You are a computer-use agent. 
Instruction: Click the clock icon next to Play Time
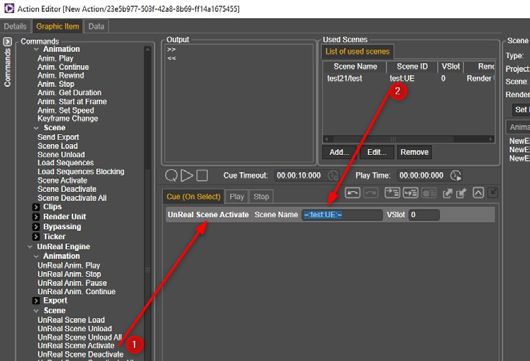tap(456, 175)
